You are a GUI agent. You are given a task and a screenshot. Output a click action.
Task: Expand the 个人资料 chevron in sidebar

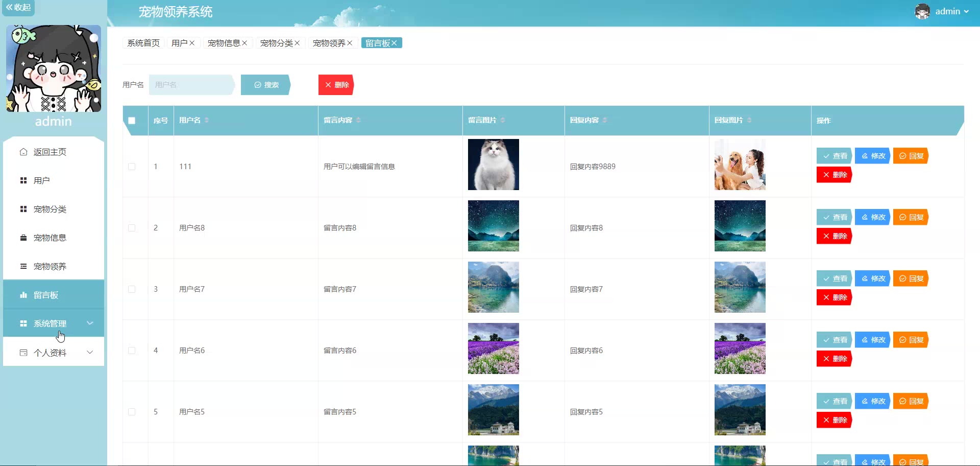90,352
